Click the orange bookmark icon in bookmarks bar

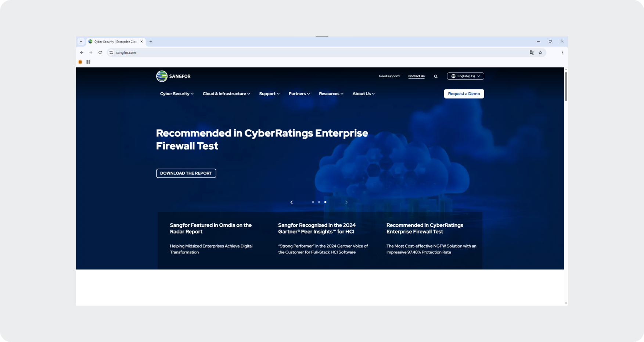tap(80, 62)
